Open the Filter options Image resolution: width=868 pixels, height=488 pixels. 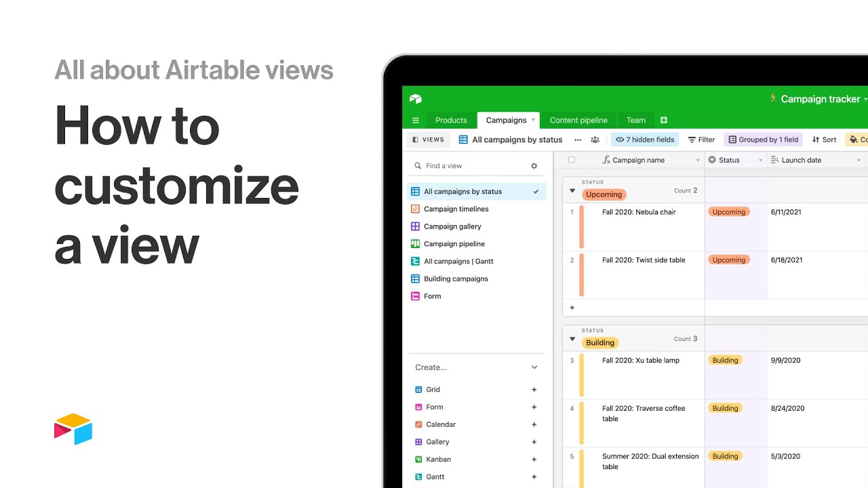point(701,140)
